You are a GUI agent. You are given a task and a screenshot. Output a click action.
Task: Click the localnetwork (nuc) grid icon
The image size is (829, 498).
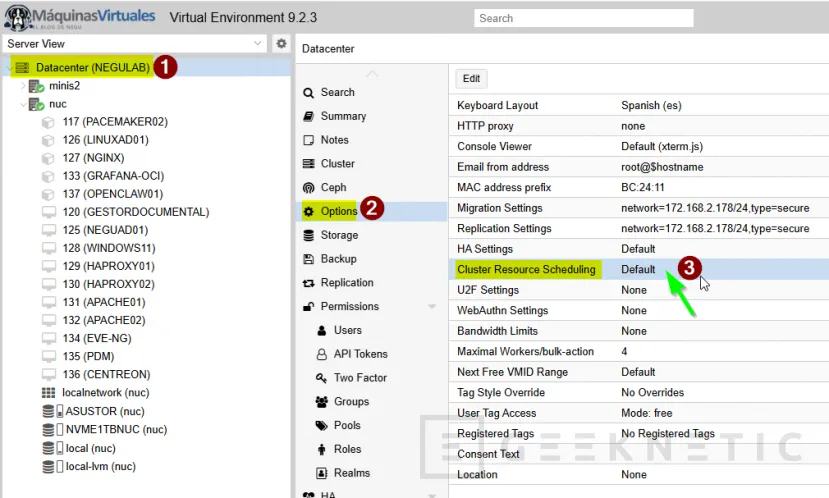pos(48,392)
